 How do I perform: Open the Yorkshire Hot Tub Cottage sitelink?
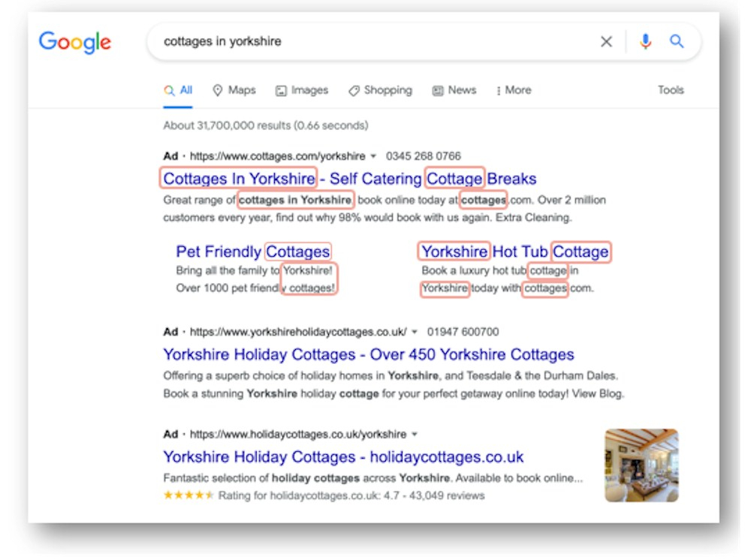click(x=515, y=251)
